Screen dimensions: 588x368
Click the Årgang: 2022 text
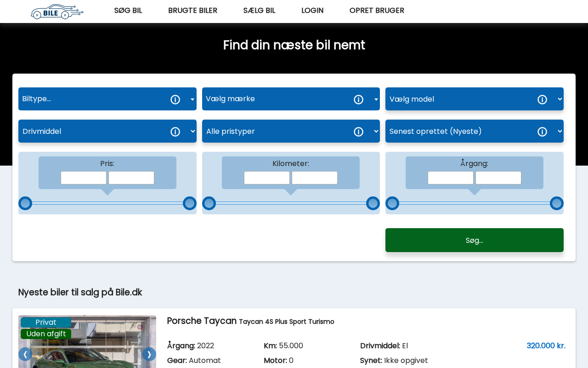(x=191, y=346)
